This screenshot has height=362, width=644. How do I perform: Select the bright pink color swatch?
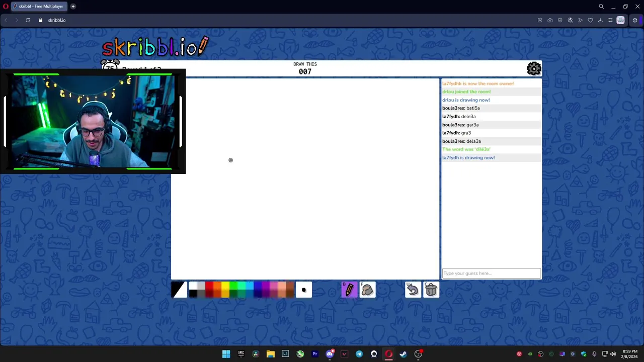pyautogui.click(x=274, y=286)
